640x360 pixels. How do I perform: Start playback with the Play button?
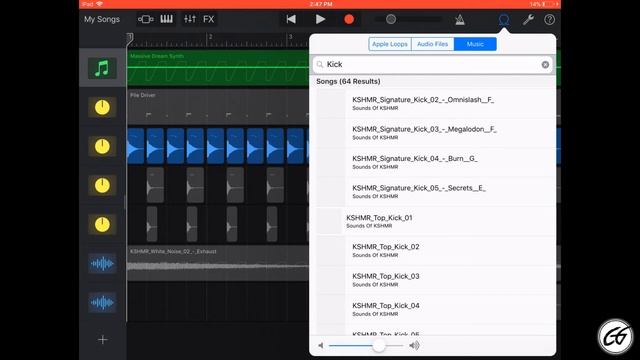(320, 19)
